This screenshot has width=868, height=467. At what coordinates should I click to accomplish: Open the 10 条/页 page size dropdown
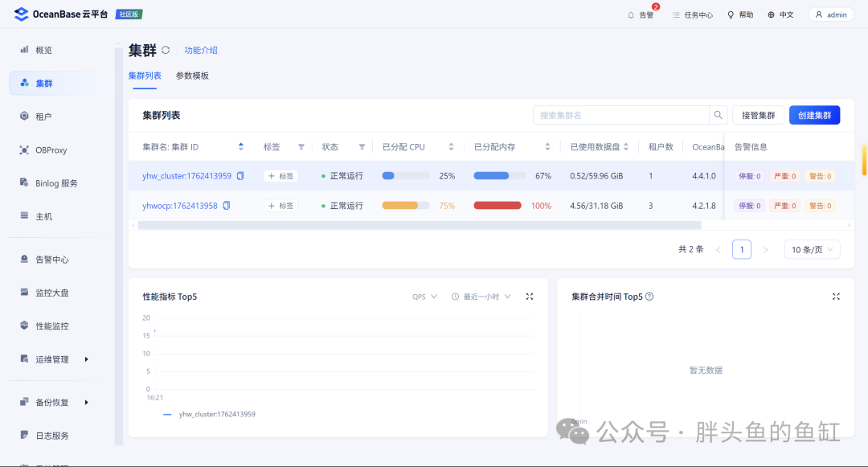point(812,249)
